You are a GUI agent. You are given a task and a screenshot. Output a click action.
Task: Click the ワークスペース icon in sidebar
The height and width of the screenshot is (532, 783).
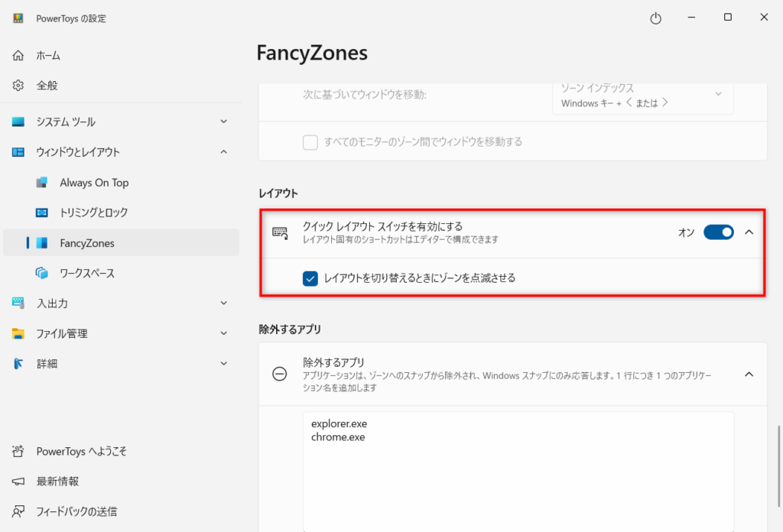tap(43, 273)
